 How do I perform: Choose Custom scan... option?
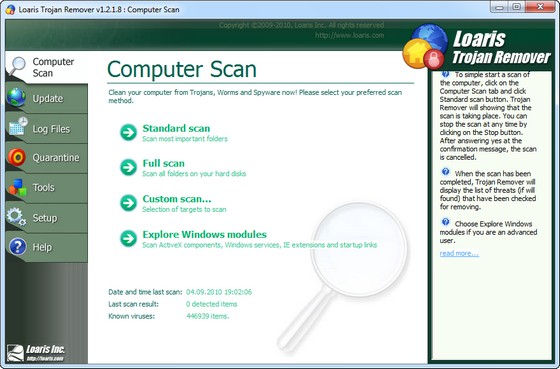click(177, 199)
